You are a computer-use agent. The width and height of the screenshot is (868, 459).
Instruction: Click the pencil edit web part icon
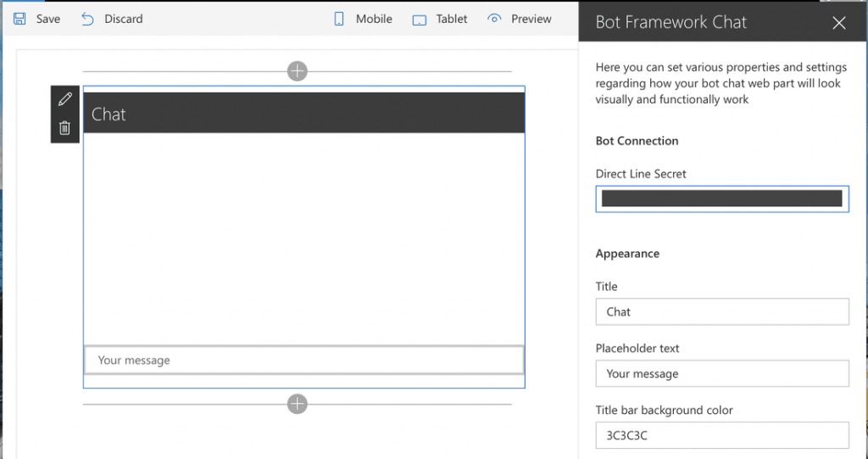[64, 100]
